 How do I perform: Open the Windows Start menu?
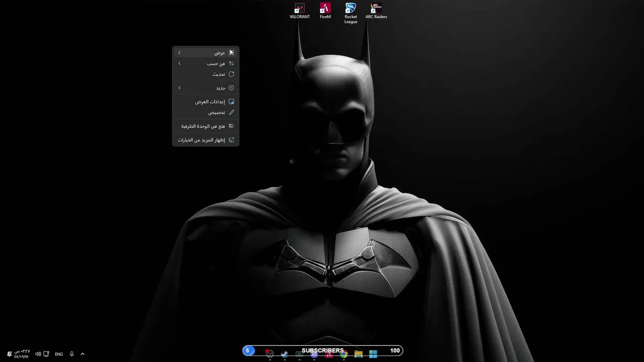click(x=373, y=354)
